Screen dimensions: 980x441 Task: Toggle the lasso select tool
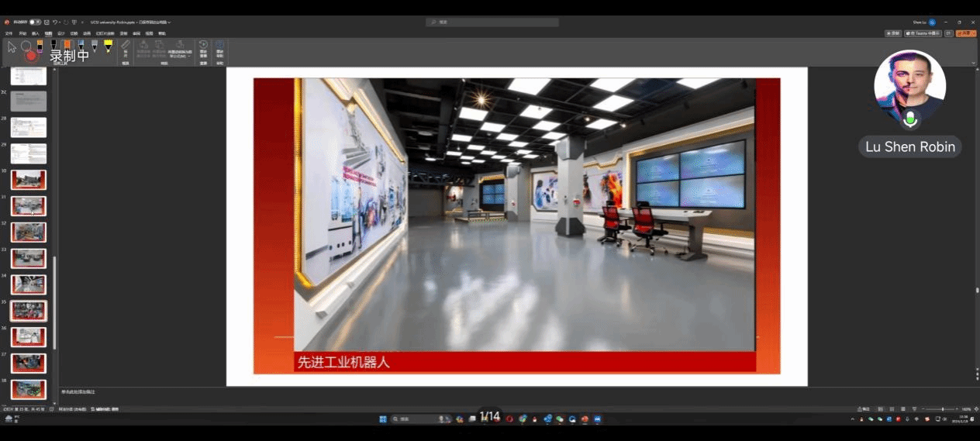[x=26, y=47]
